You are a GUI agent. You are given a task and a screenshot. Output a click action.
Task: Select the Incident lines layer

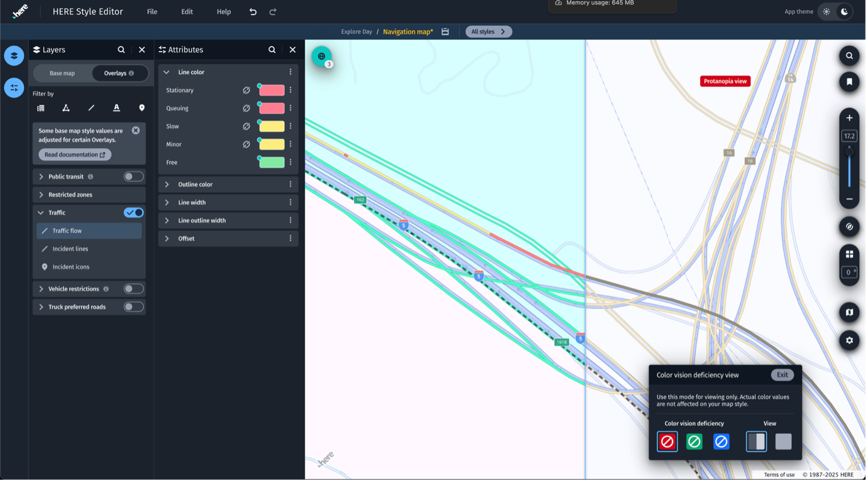(89, 249)
